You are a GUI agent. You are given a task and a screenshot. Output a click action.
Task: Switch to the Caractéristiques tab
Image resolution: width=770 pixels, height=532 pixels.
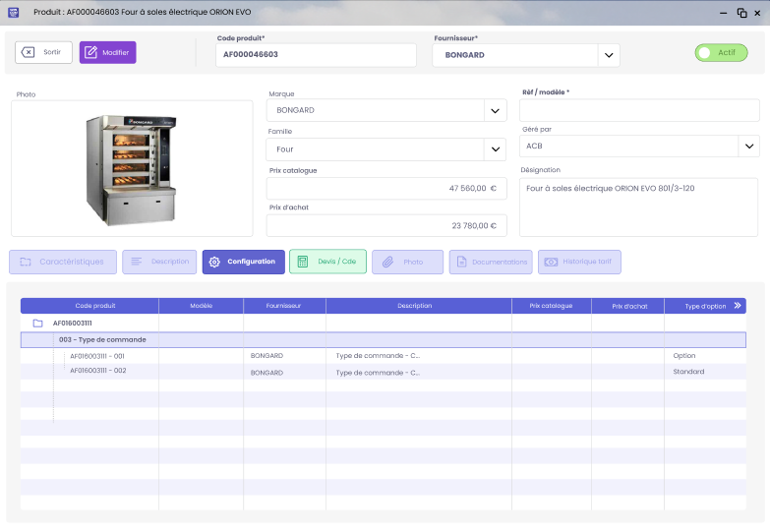pyautogui.click(x=63, y=262)
